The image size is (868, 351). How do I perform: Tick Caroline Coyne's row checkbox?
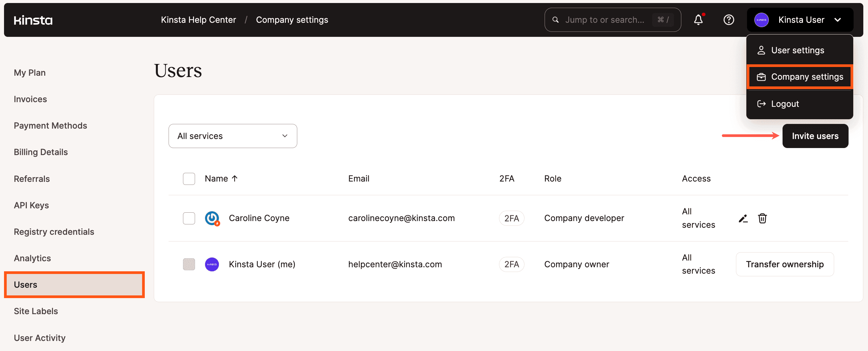pyautogui.click(x=189, y=218)
